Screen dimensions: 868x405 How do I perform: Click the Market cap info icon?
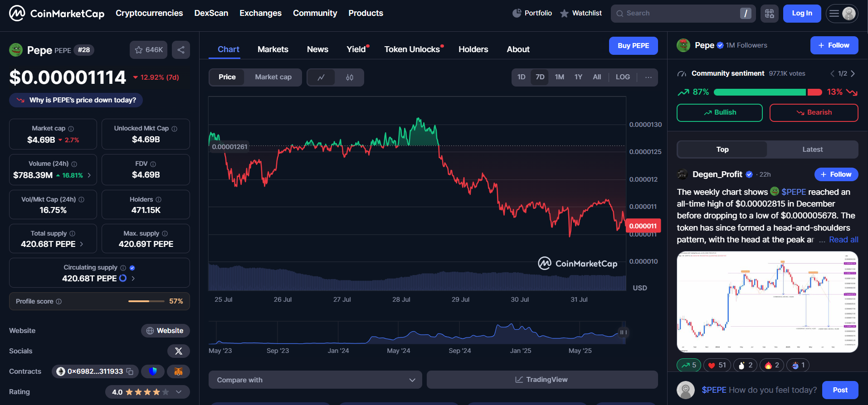pyautogui.click(x=71, y=129)
